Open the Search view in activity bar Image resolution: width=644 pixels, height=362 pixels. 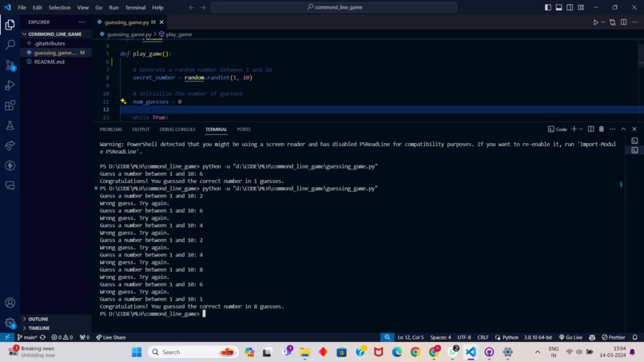tap(10, 45)
